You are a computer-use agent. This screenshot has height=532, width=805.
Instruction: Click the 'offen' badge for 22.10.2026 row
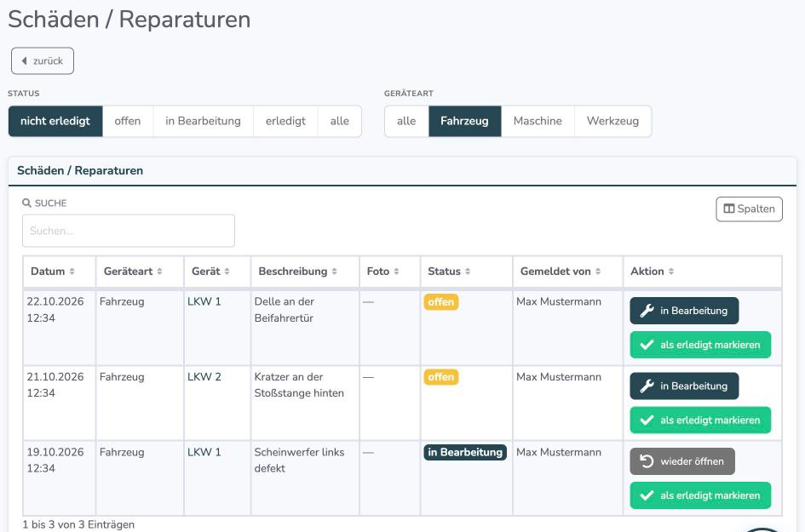tap(441, 302)
